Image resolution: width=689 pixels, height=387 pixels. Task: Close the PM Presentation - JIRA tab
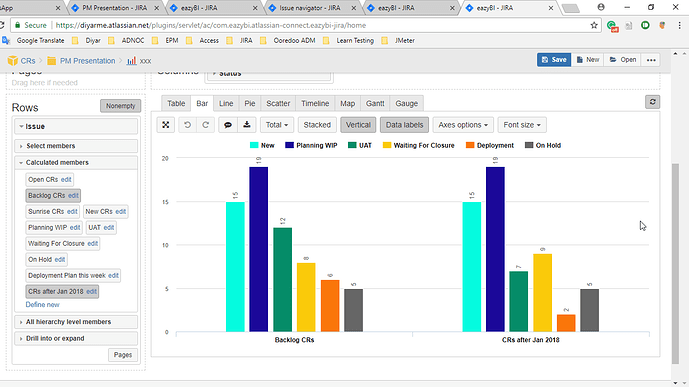click(157, 8)
